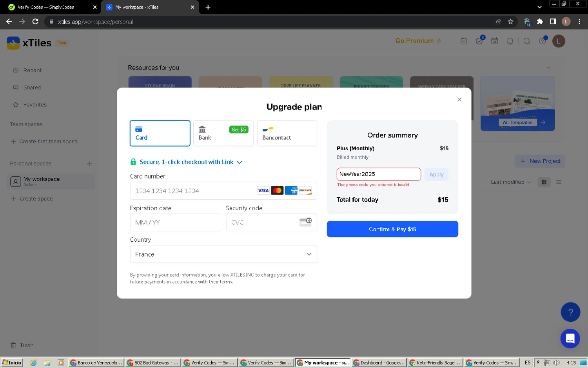The image size is (588, 368).
Task: Open Last modified sort dropdown
Action: 511,182
